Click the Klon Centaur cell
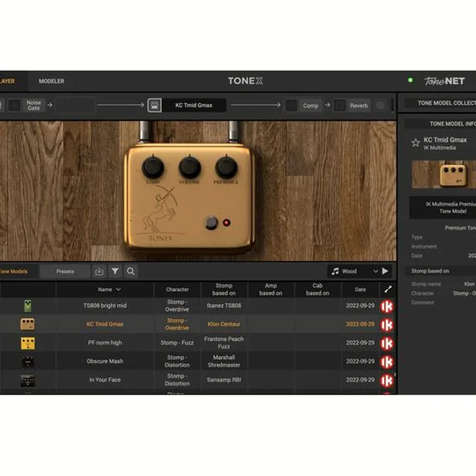This screenshot has width=476, height=476. coord(224,324)
